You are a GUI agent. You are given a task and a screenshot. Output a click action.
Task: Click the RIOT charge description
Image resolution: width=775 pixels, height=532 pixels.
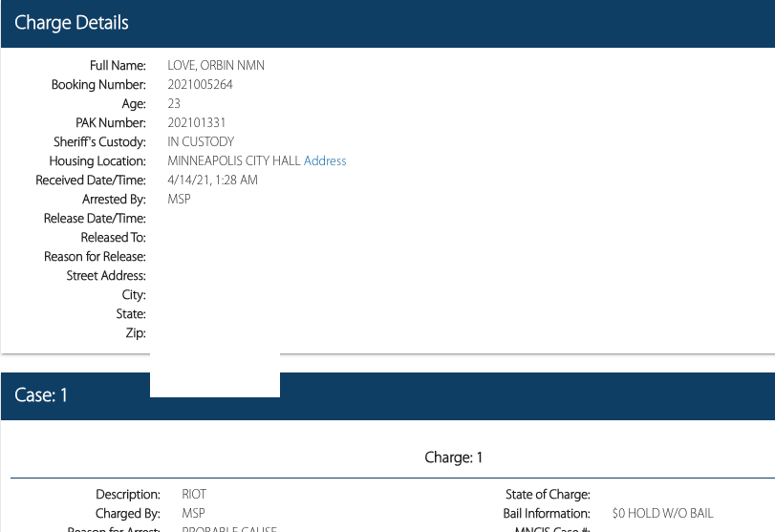pos(194,495)
